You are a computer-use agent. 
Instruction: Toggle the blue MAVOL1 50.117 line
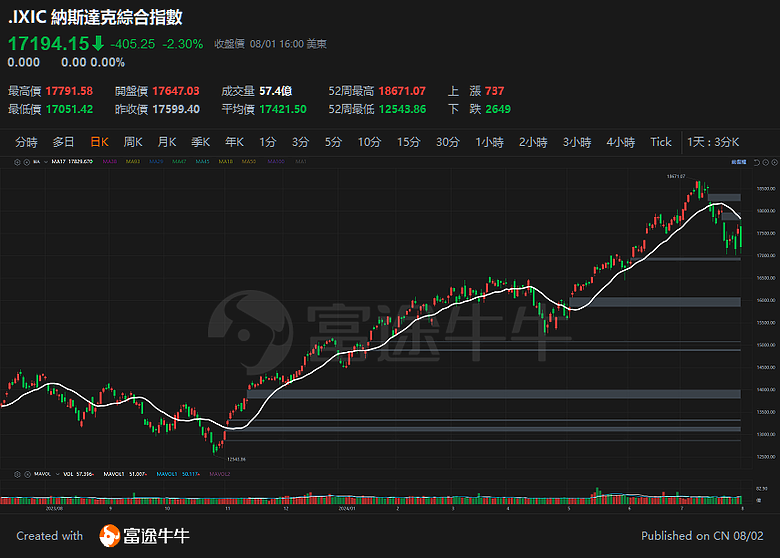(x=178, y=474)
